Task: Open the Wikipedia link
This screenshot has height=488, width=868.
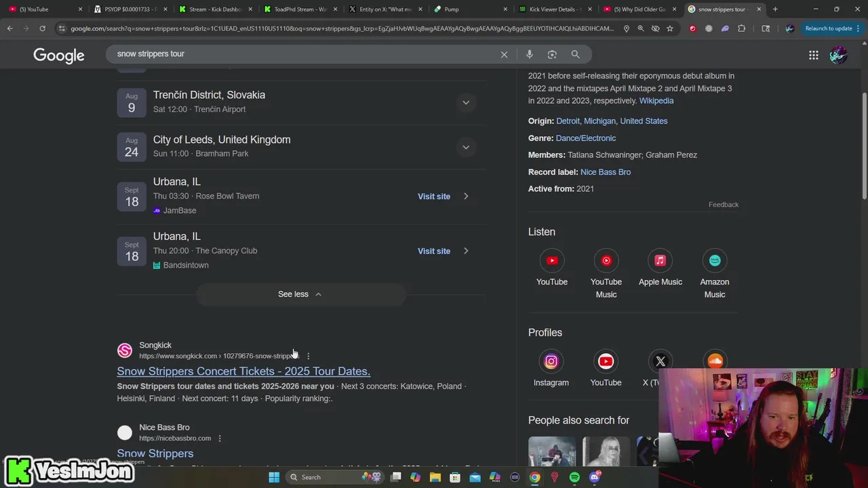Action: coord(656,101)
